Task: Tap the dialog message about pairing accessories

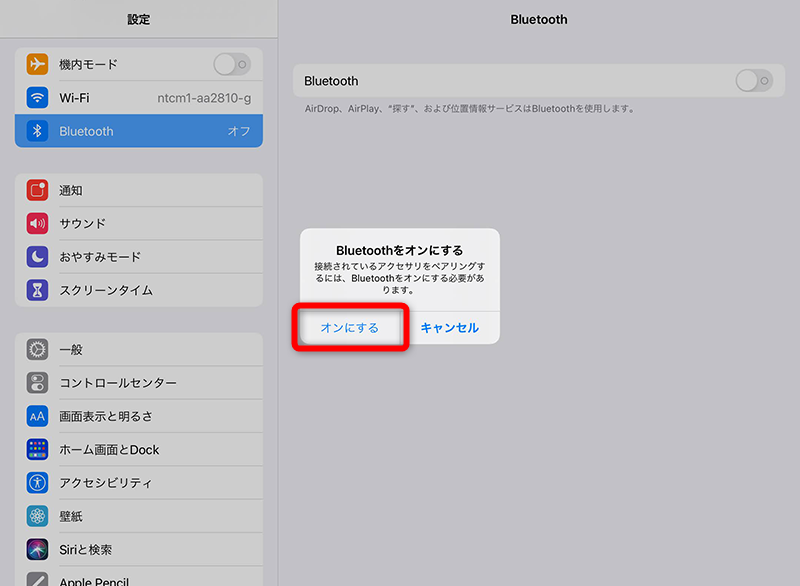Action: pos(399,278)
